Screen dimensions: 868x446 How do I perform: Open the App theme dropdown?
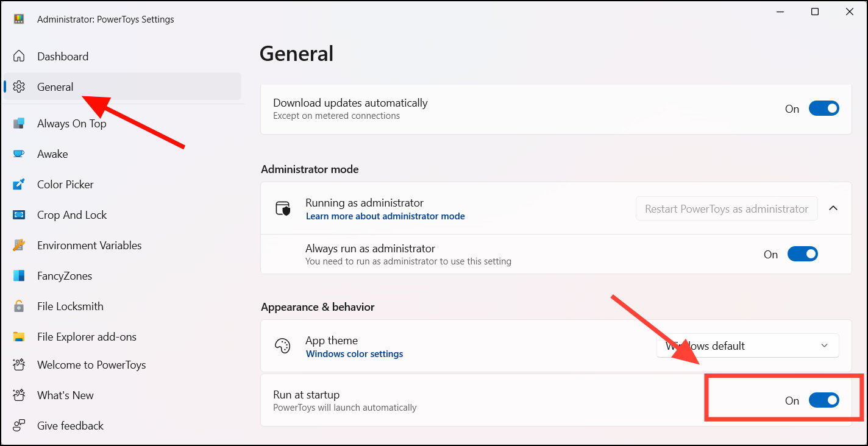pyautogui.click(x=747, y=345)
